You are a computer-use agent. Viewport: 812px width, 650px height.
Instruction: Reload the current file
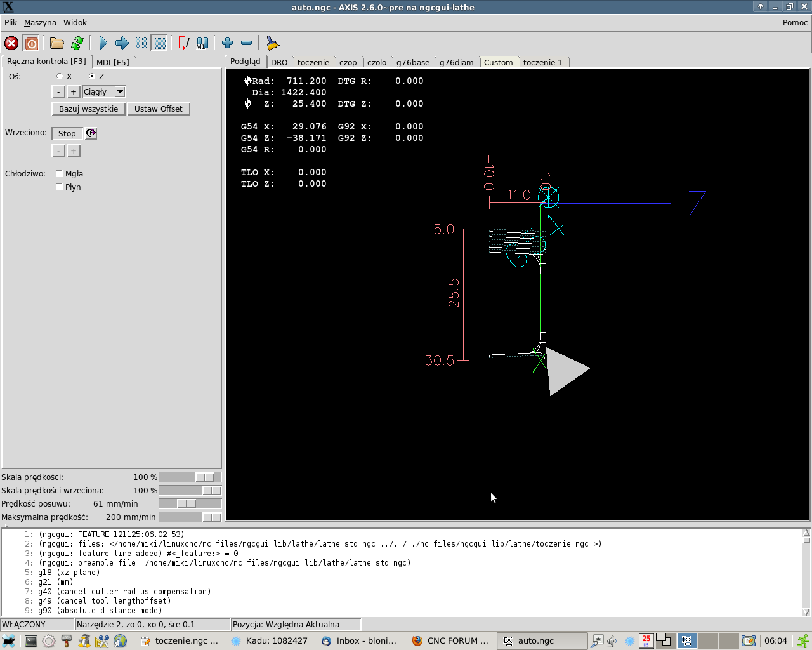pyautogui.click(x=77, y=43)
